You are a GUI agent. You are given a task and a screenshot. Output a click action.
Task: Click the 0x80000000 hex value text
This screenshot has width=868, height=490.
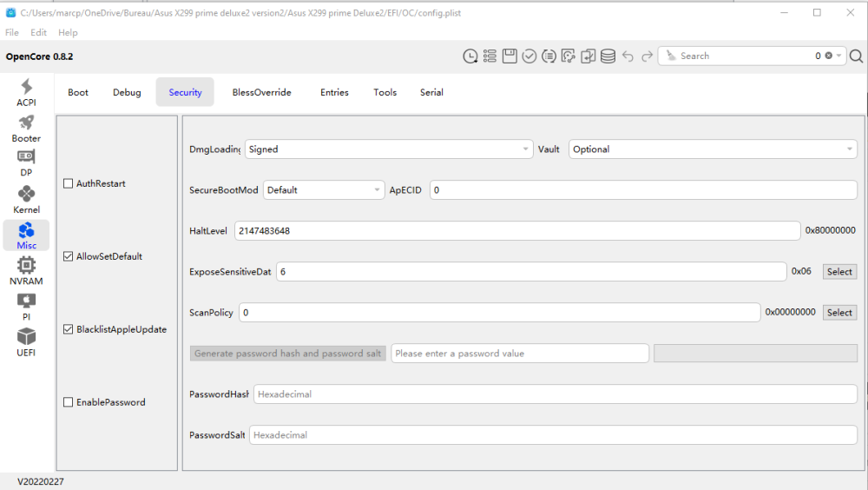(830, 230)
